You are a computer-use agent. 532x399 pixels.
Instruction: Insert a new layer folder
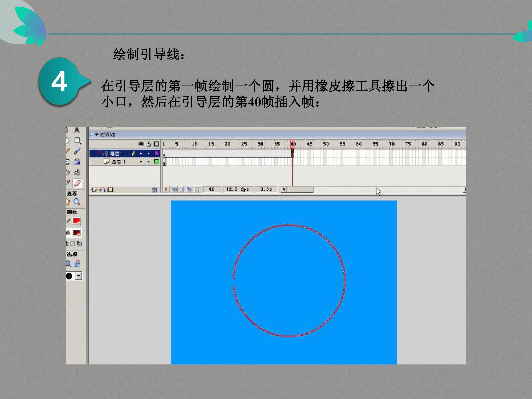(110, 190)
